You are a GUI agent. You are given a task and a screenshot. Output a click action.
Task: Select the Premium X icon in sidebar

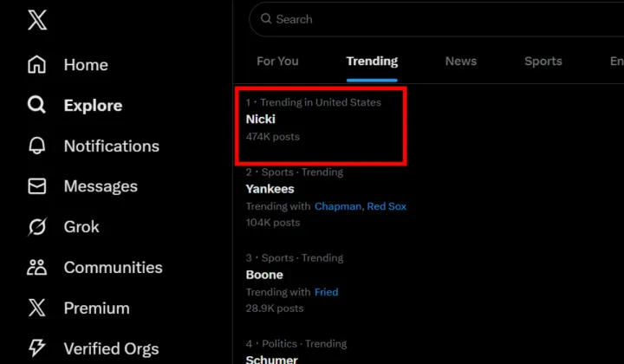click(x=36, y=308)
